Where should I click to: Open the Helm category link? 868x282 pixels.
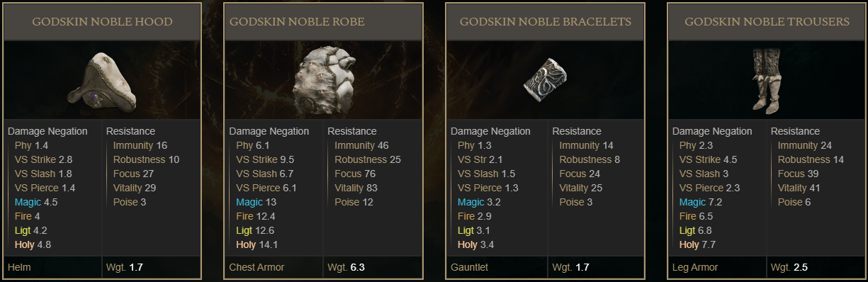(x=18, y=267)
